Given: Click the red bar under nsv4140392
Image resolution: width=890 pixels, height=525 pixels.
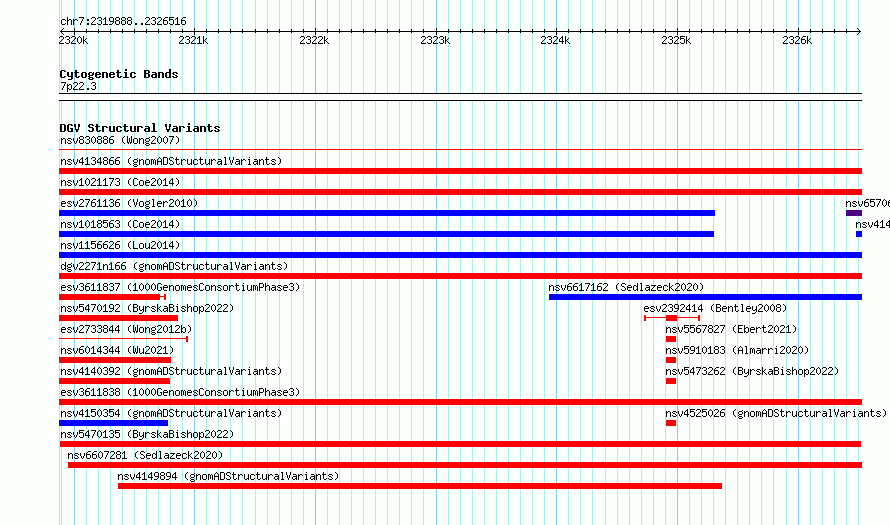Looking at the screenshot, I should coord(115,381).
